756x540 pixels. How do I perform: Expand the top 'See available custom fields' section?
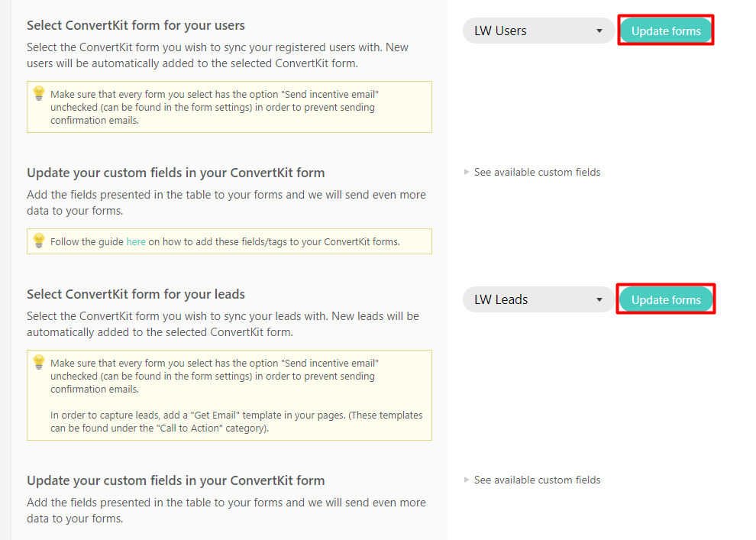537,172
